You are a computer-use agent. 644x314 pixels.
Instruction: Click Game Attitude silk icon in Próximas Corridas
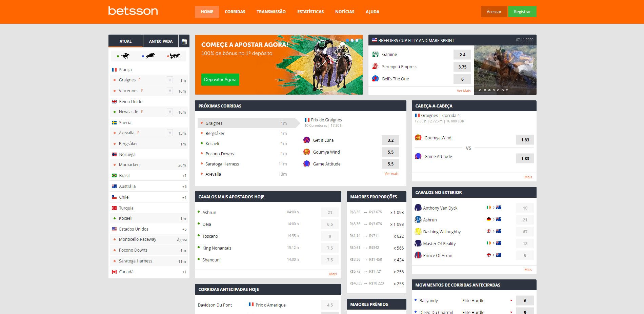click(x=307, y=164)
